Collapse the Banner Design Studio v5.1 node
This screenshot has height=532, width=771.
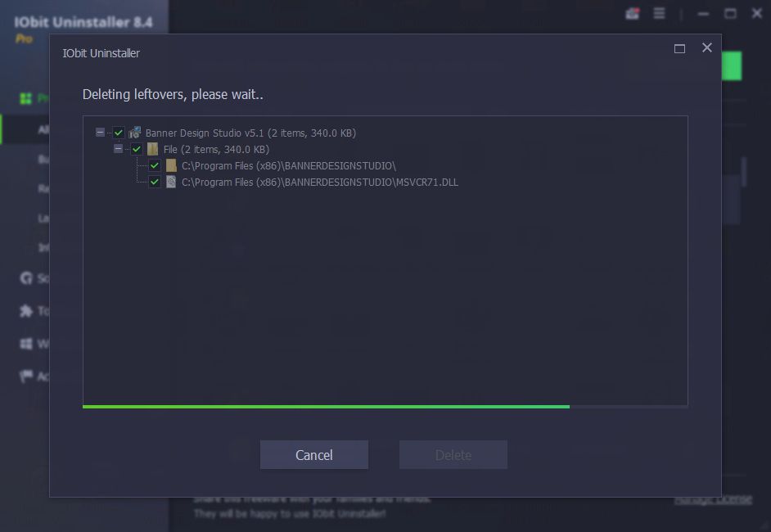pyautogui.click(x=100, y=133)
